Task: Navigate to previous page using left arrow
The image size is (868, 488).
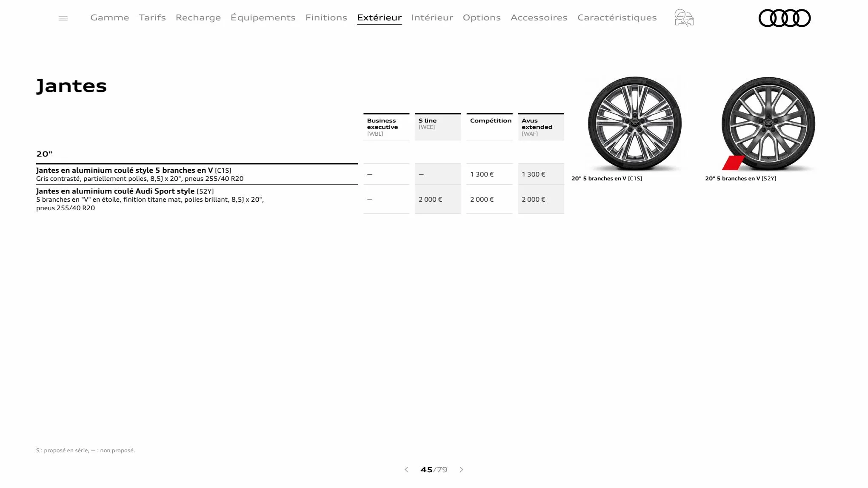Action: (x=406, y=470)
